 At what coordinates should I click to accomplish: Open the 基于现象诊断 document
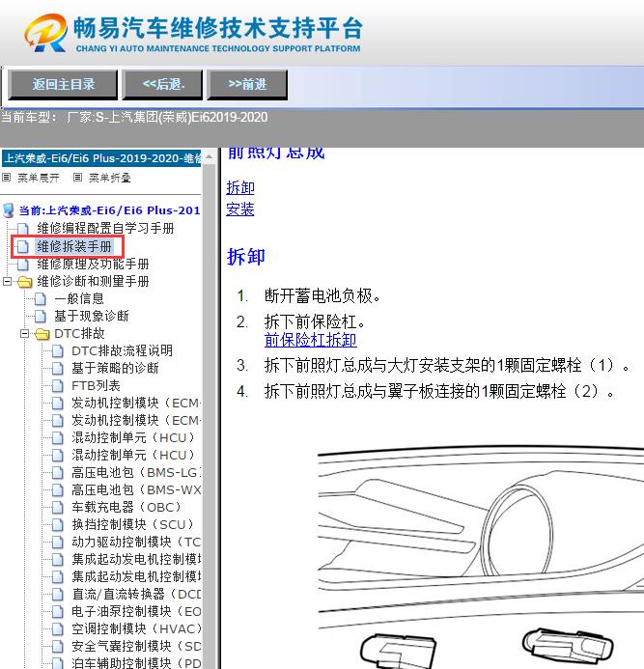tap(92, 316)
